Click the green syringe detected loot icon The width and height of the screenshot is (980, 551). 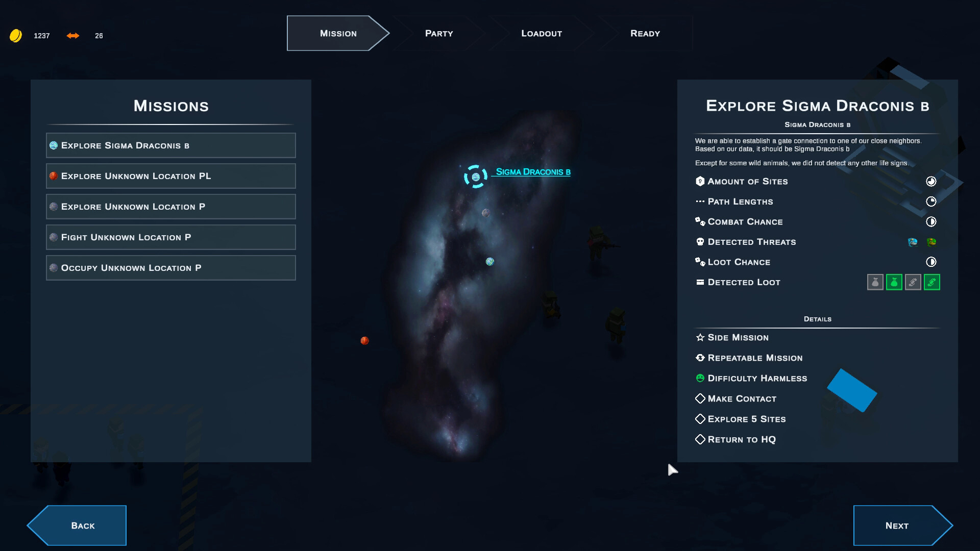tap(932, 282)
